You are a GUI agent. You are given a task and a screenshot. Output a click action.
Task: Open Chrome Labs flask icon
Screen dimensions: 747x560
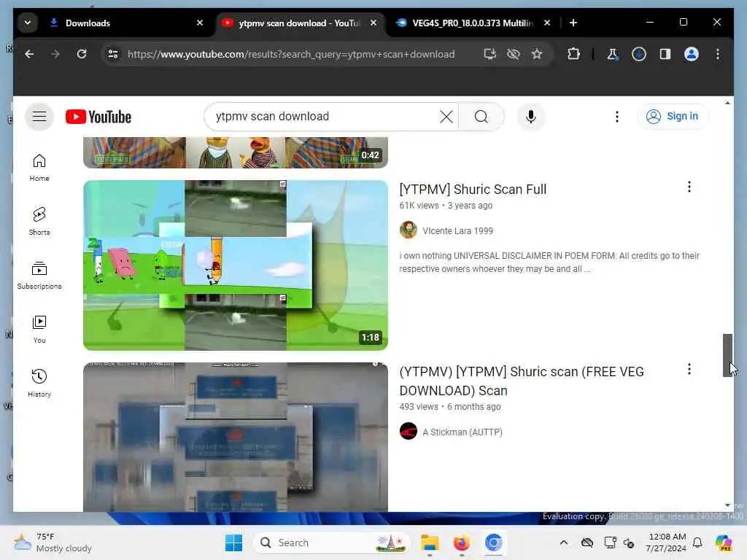point(612,54)
